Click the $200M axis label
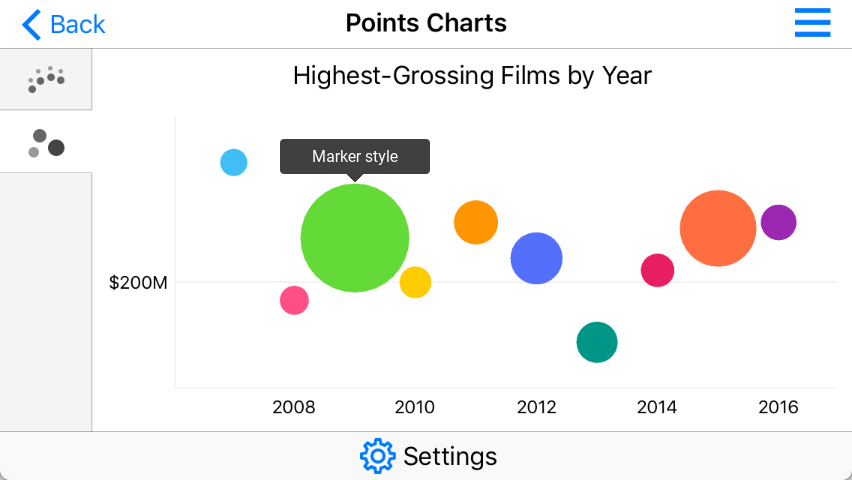The image size is (852, 480). pos(139,283)
